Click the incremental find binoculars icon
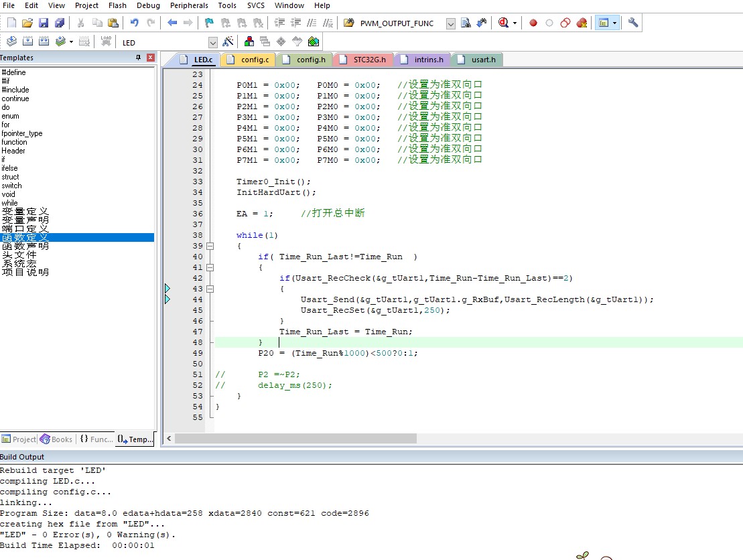This screenshot has width=743, height=560. coord(482,23)
